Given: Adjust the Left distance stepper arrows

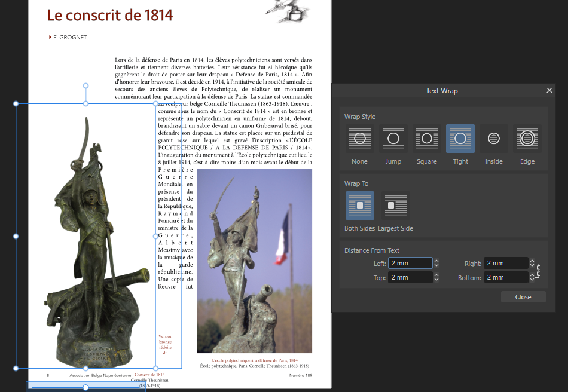Looking at the screenshot, I should [x=436, y=263].
